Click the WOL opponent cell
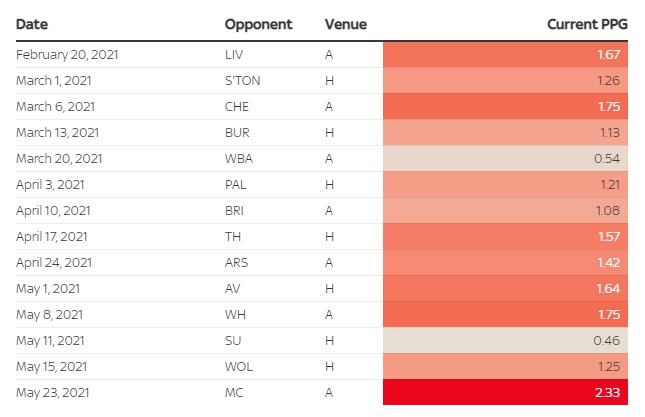Viewport: 645px width, 417px height. click(238, 366)
